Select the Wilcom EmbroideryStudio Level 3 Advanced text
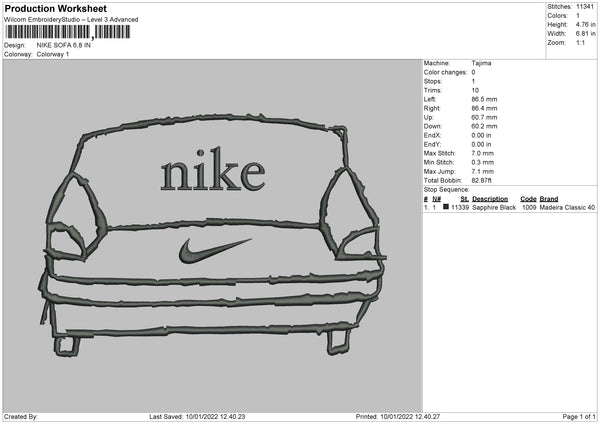Image resolution: width=600 pixels, height=424 pixels. click(71, 20)
